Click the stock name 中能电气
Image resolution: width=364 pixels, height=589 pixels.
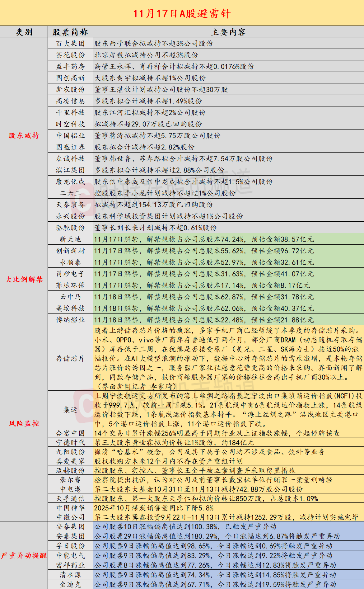click(x=70, y=556)
